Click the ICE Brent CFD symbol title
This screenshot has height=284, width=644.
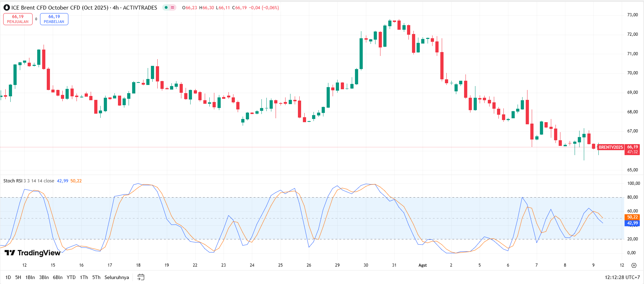pyautogui.click(x=60, y=7)
